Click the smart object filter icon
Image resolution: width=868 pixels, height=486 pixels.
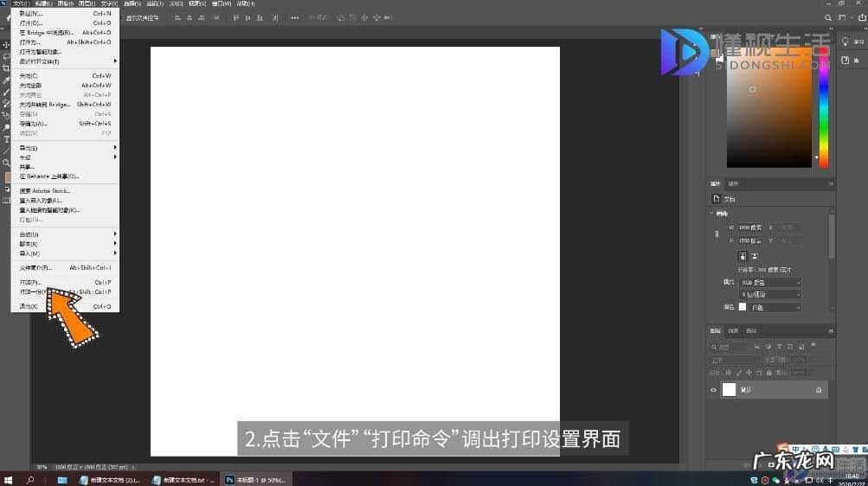click(x=801, y=348)
